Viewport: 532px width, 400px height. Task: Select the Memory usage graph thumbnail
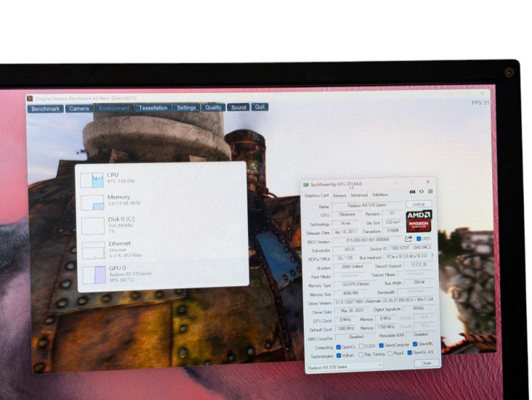point(92,202)
